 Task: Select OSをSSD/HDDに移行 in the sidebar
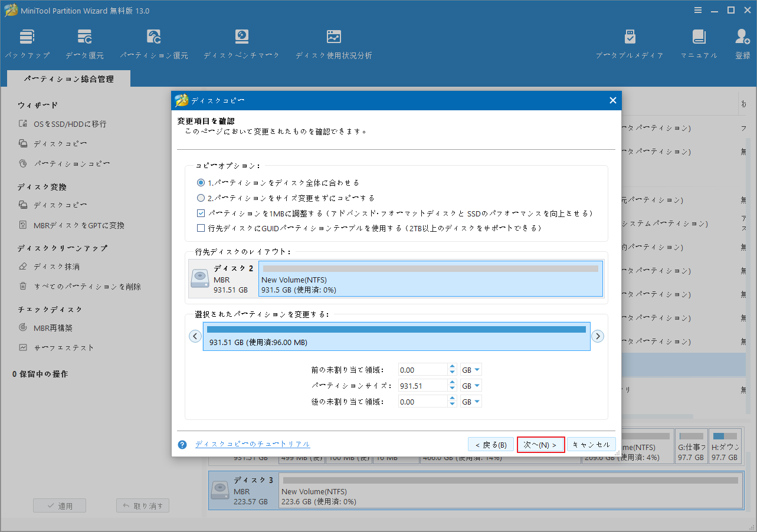click(72, 123)
